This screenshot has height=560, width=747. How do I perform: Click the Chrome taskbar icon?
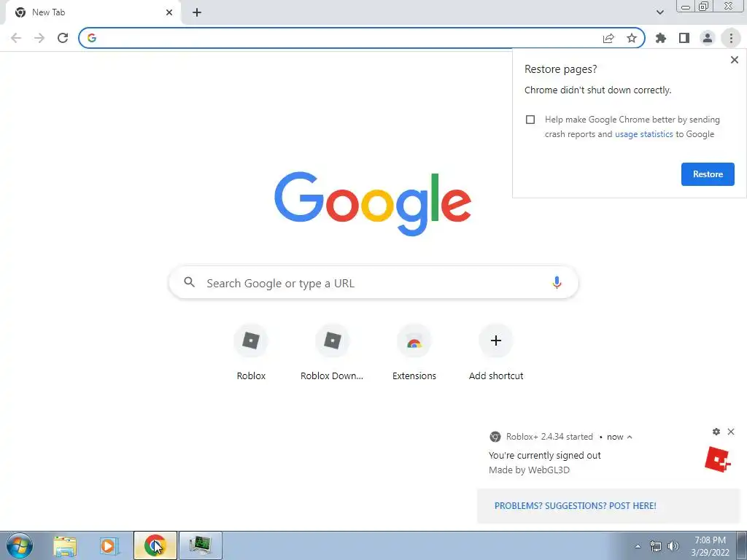[x=155, y=545]
